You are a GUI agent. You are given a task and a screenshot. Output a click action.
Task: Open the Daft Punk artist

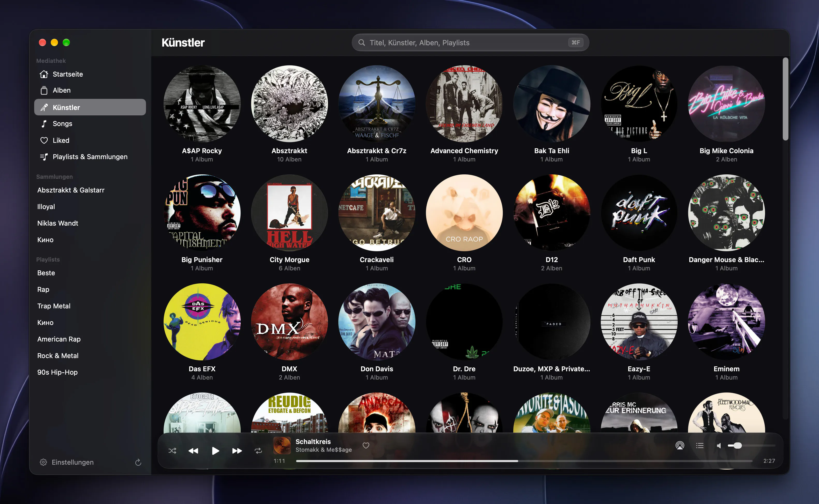pos(639,213)
